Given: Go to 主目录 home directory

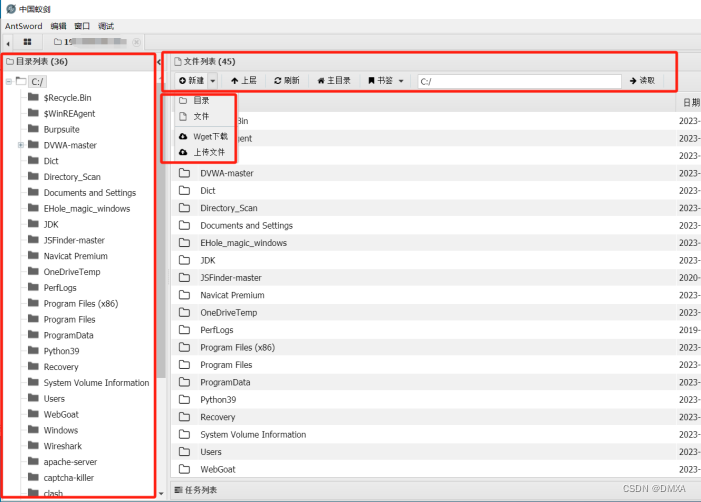Looking at the screenshot, I should [x=334, y=80].
